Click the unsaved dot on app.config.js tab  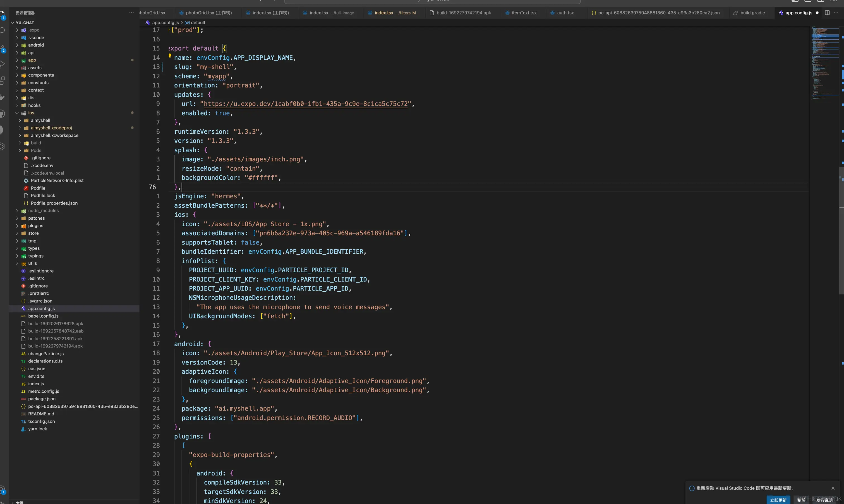click(817, 13)
